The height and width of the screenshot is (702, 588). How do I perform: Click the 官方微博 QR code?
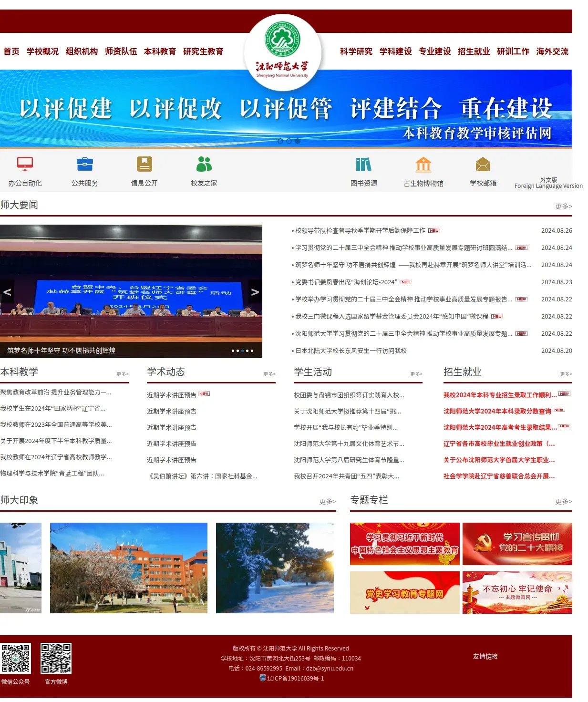(56, 659)
